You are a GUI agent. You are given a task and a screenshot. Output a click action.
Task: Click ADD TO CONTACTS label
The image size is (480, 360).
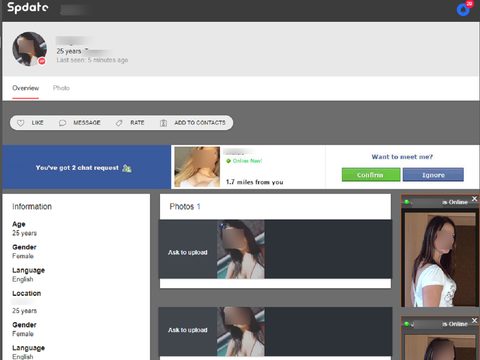tap(200, 123)
